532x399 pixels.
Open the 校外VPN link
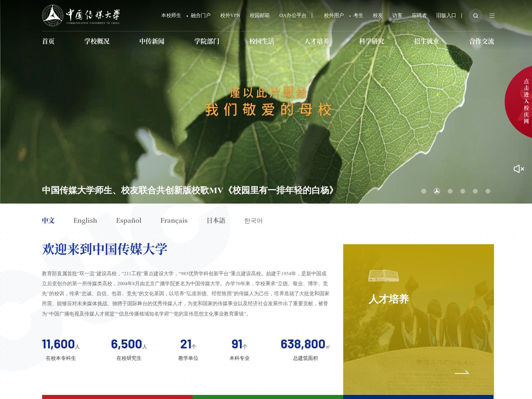tap(230, 16)
